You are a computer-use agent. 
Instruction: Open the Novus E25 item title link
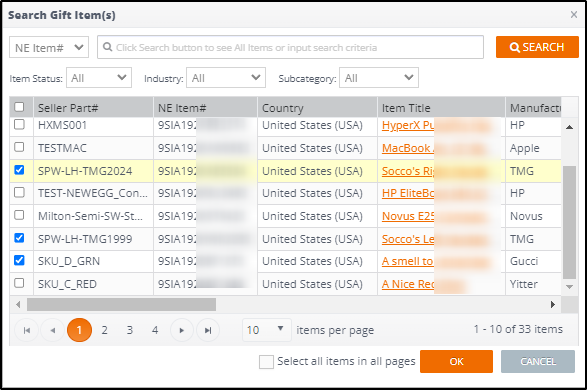point(408,216)
